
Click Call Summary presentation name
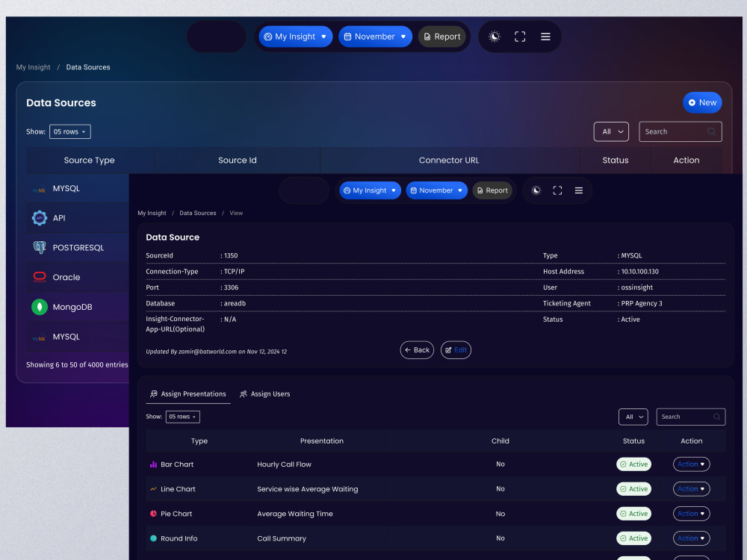pos(282,538)
